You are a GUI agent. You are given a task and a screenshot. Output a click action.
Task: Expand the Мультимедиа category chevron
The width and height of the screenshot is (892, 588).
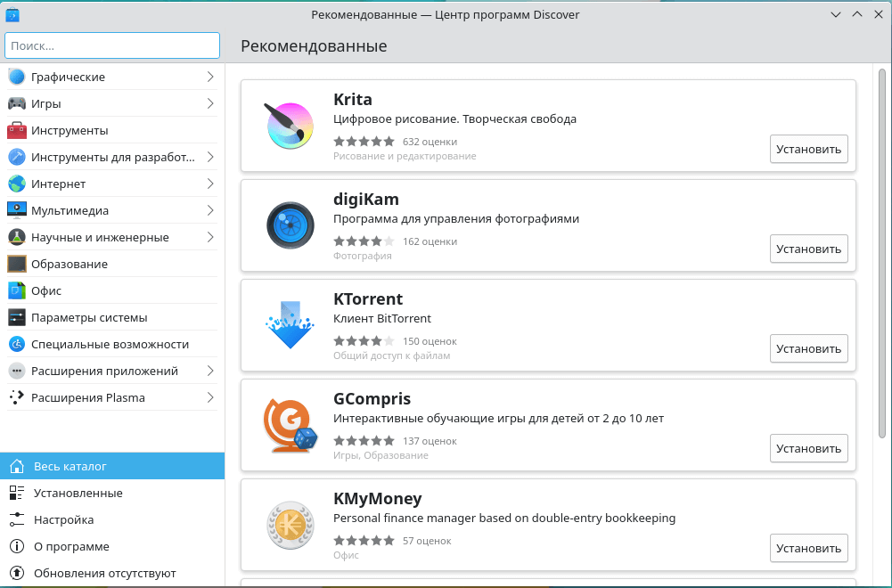[210, 210]
